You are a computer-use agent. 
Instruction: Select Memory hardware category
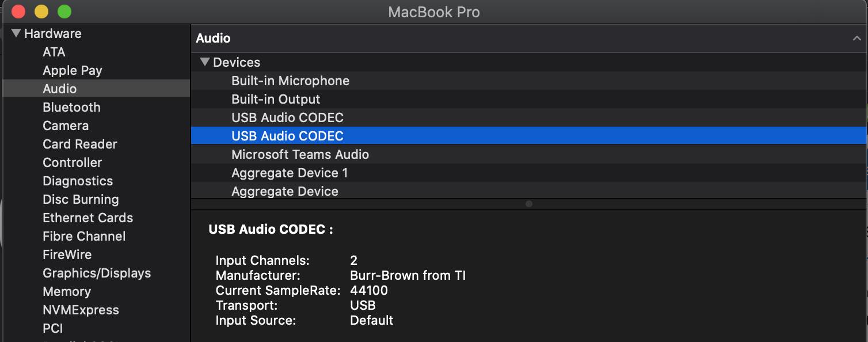pyautogui.click(x=67, y=291)
